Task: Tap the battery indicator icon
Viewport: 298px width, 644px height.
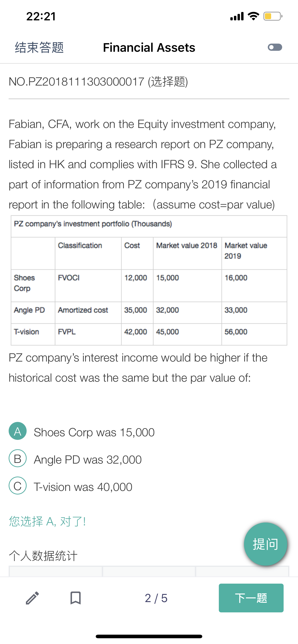Action: (x=273, y=16)
